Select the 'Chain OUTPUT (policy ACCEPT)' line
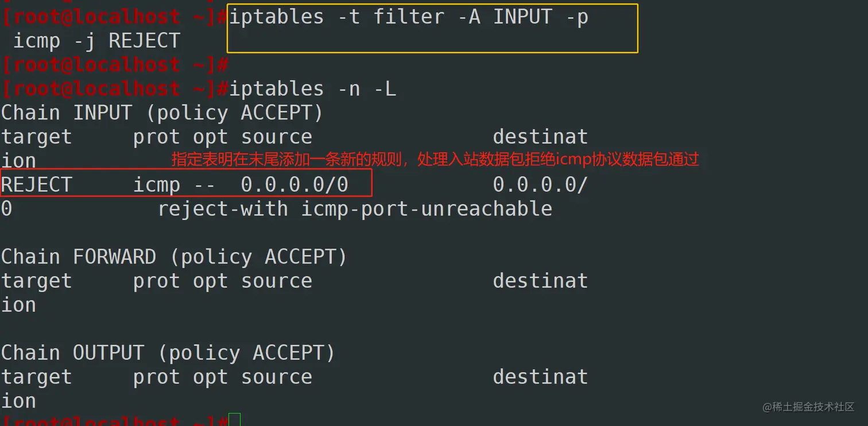Screen dimensions: 868x426 click(x=168, y=353)
